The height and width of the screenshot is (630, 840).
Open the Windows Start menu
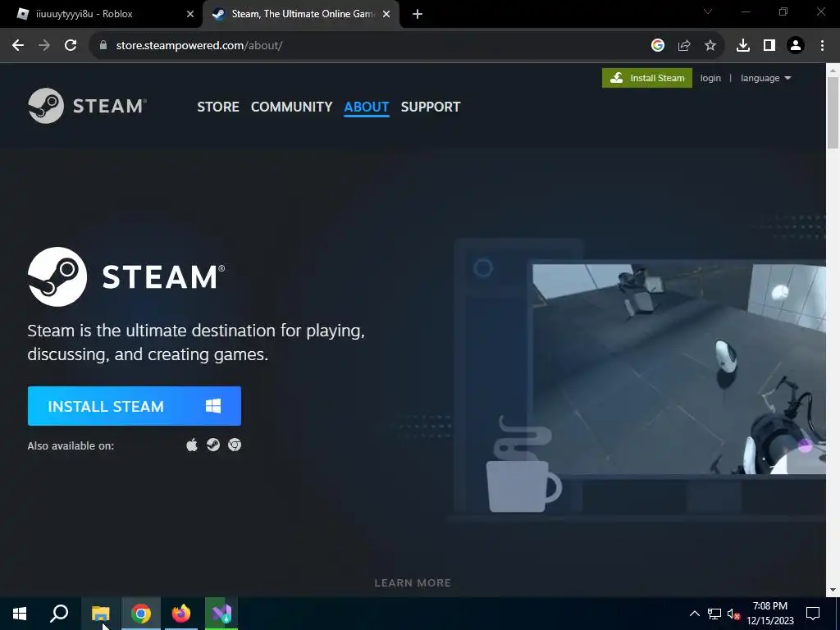point(20,614)
